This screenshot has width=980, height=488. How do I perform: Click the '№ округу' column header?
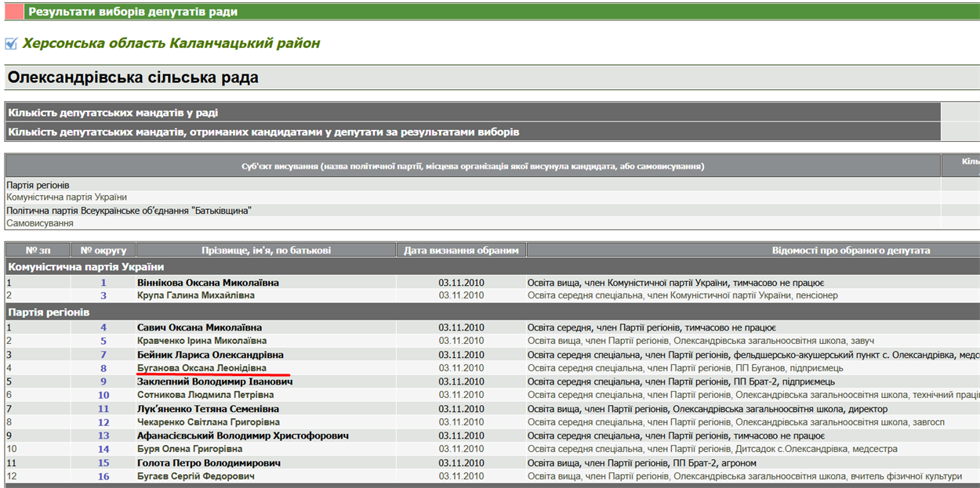coord(103,251)
